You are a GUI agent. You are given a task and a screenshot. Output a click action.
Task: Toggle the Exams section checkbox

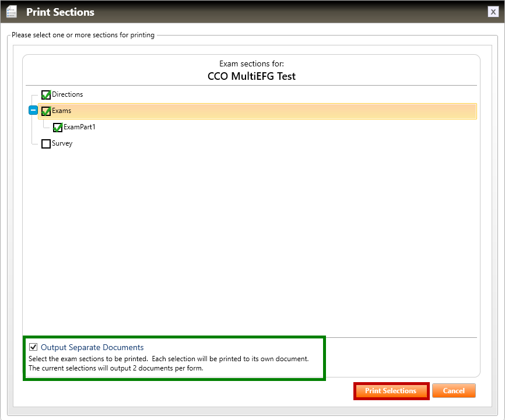[46, 111]
